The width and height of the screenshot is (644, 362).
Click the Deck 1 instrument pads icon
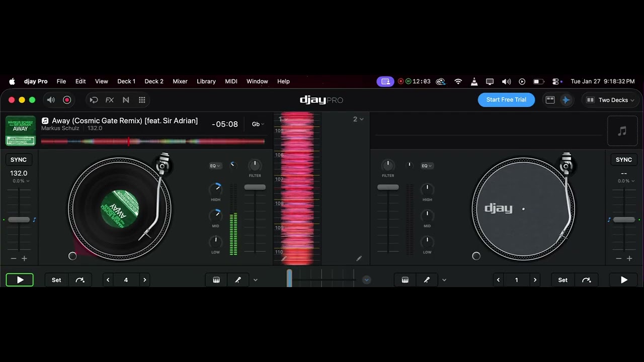(x=216, y=280)
